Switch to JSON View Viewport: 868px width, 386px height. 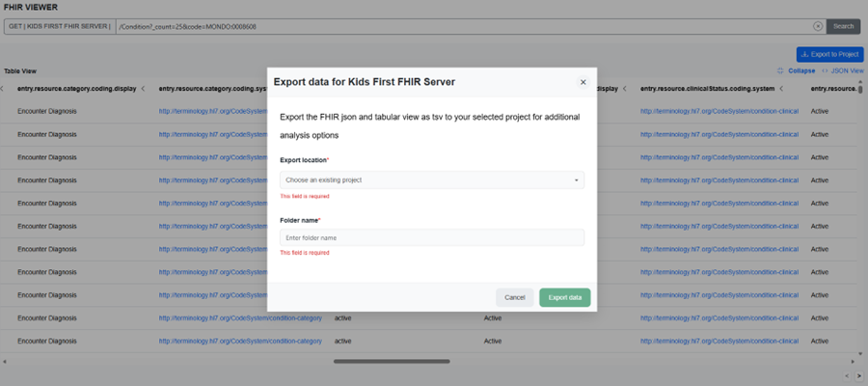[x=847, y=70]
